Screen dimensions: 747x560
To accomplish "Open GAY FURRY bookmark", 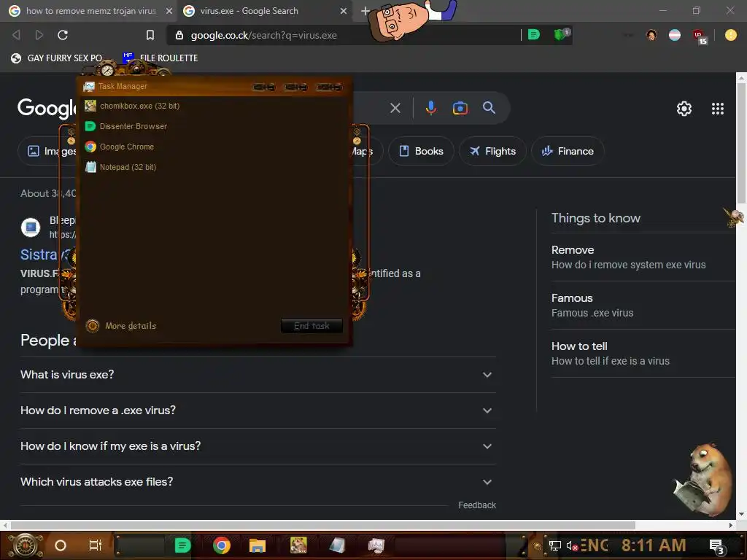I will (x=57, y=58).
